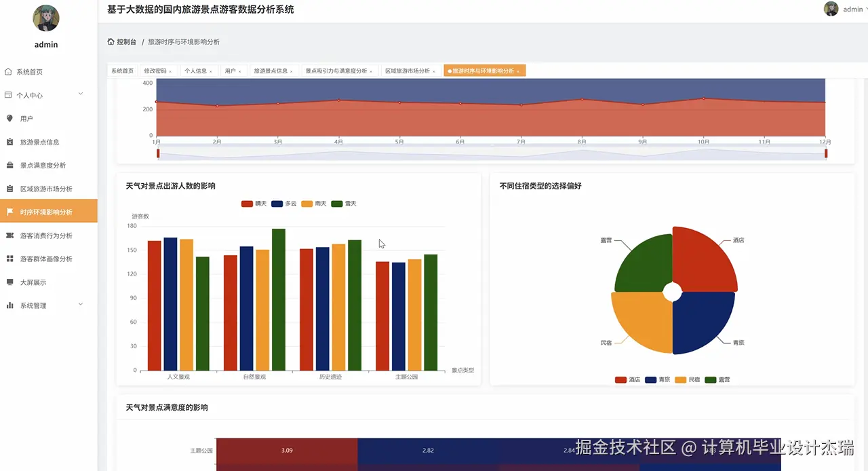Screen dimensions: 868x471
Task: Switch to the 旅游景点信息 tab
Action: (273, 71)
